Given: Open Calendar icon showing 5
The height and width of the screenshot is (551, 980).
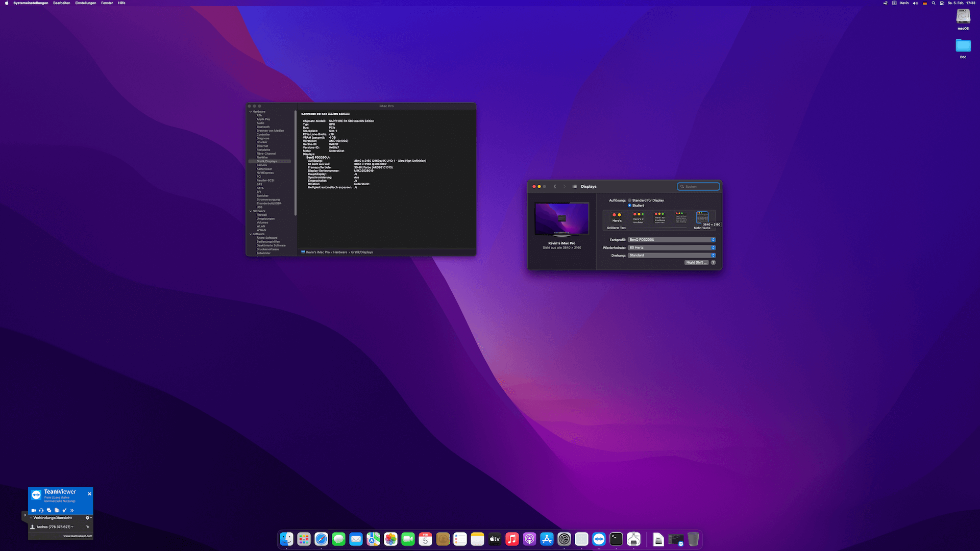Looking at the screenshot, I should coord(426,539).
